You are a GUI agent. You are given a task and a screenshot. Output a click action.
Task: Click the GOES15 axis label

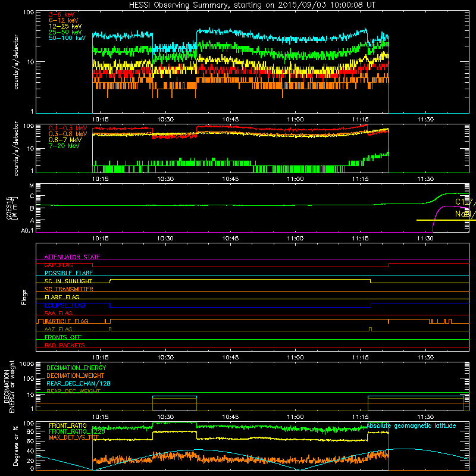[10, 208]
